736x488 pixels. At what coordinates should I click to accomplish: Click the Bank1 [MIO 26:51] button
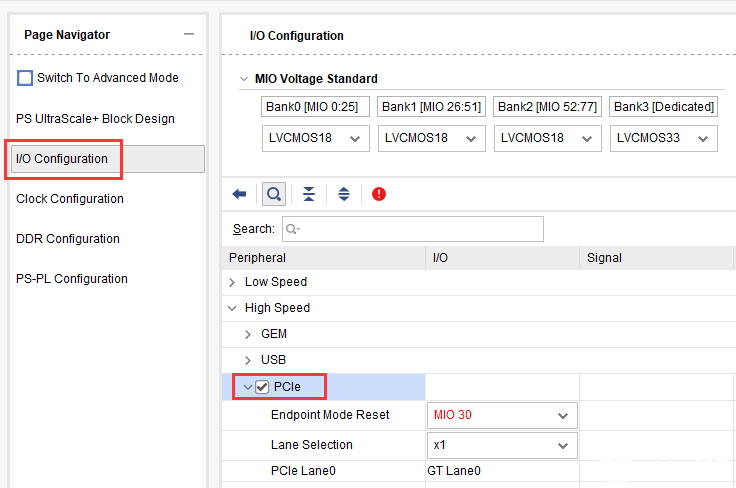(432, 107)
